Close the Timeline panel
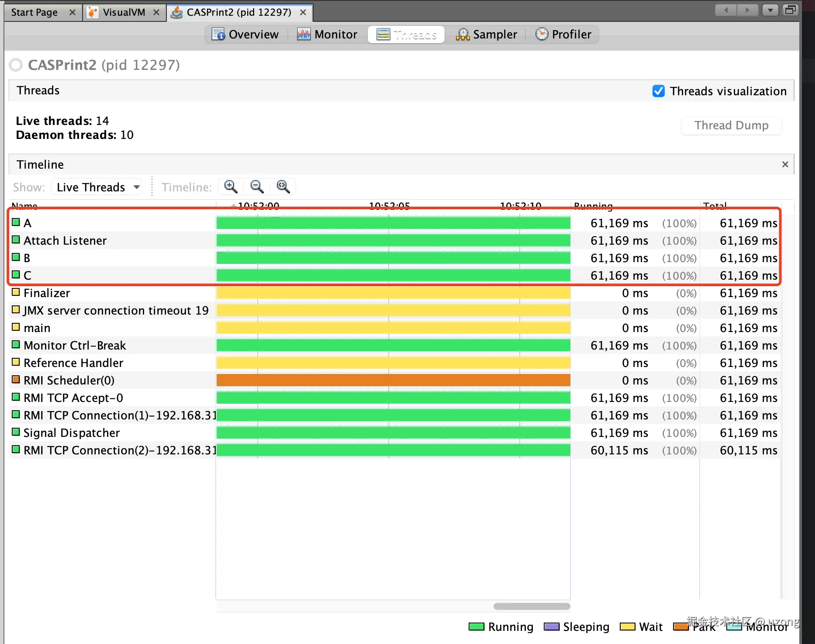The width and height of the screenshot is (815, 644). (x=785, y=164)
